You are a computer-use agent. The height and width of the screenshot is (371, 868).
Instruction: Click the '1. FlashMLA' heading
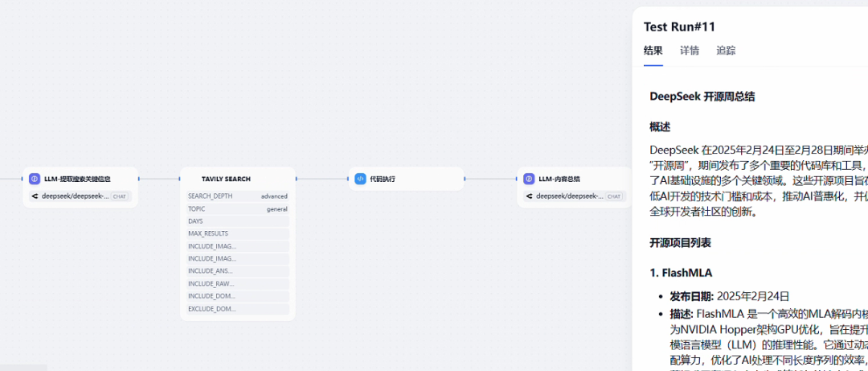[x=681, y=273]
